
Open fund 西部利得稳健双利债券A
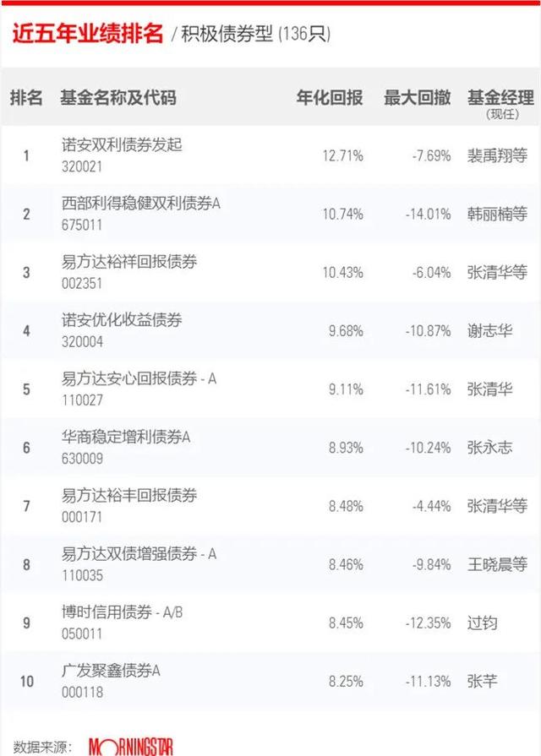tap(141, 203)
